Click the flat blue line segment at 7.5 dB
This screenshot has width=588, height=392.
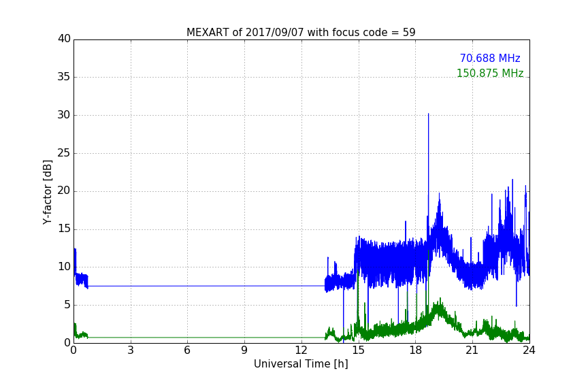point(206,286)
